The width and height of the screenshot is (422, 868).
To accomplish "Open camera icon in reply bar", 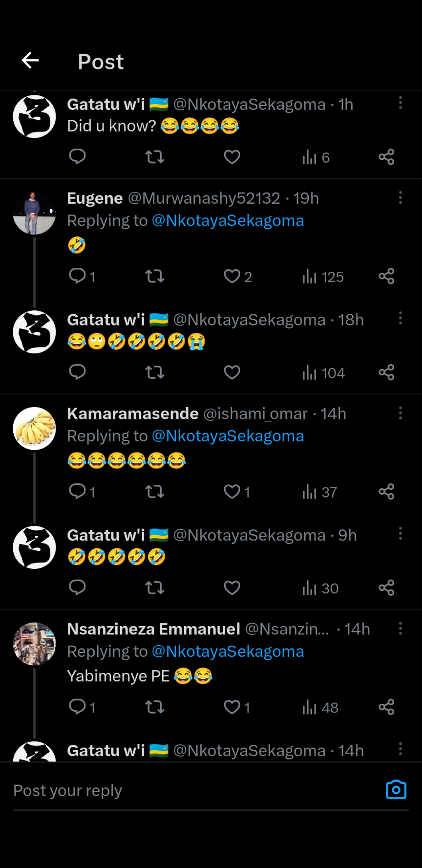I will coord(396,790).
